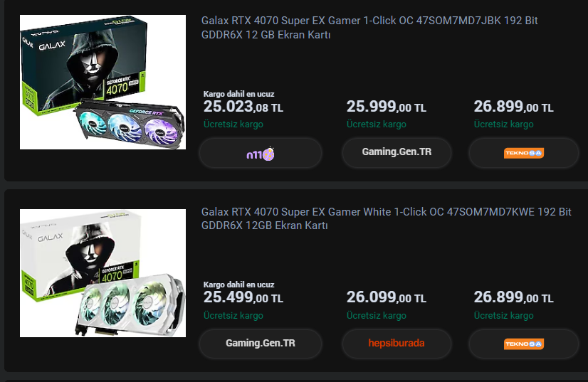Open Galax RTX 4070 Super EX Gamer JBK title

pyautogui.click(x=369, y=28)
